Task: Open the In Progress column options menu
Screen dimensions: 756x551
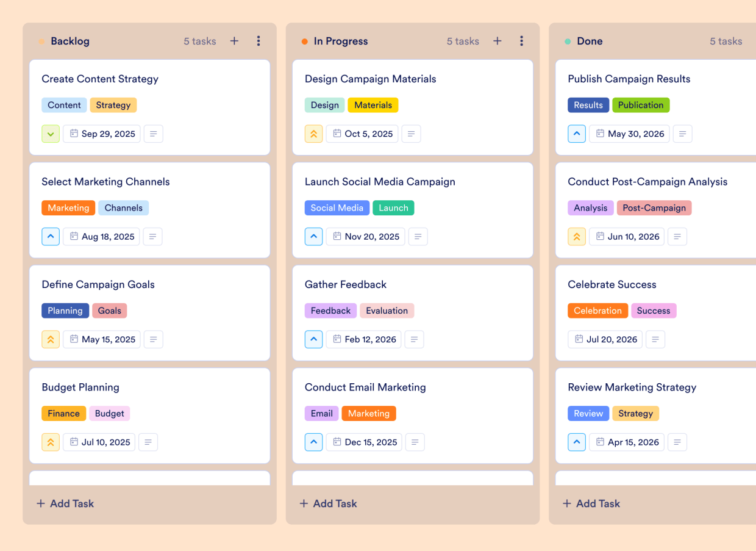Action: click(522, 41)
